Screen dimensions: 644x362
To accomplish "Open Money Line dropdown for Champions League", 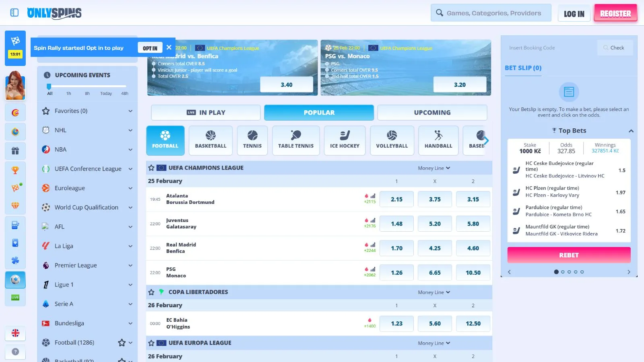I will tap(433, 168).
